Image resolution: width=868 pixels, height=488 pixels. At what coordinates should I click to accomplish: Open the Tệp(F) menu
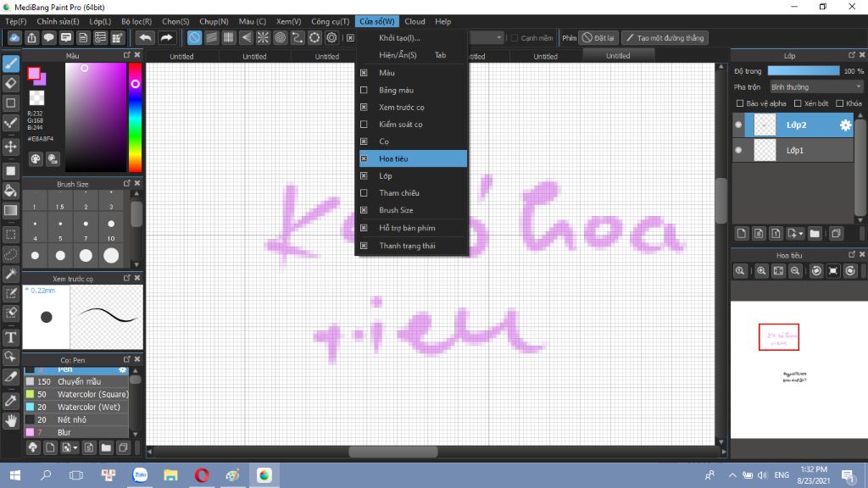(15, 21)
